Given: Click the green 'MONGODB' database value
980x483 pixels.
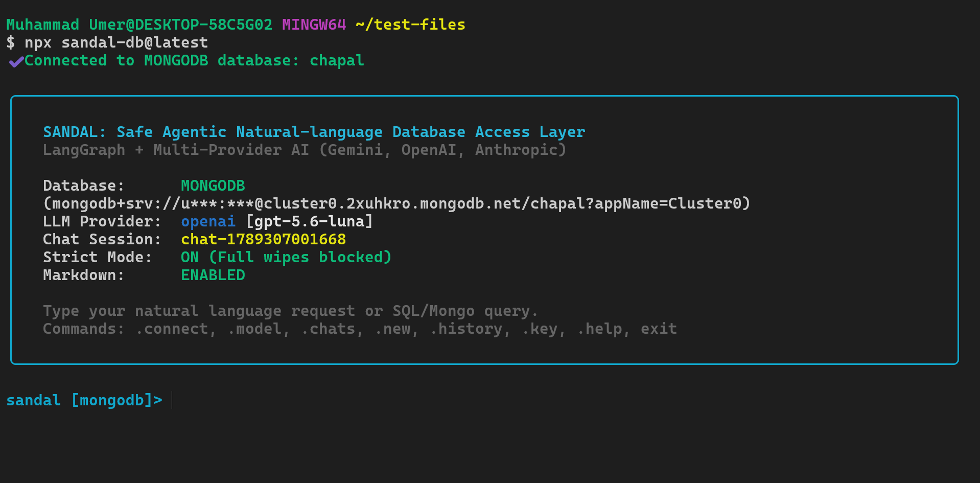Looking at the screenshot, I should click(213, 186).
